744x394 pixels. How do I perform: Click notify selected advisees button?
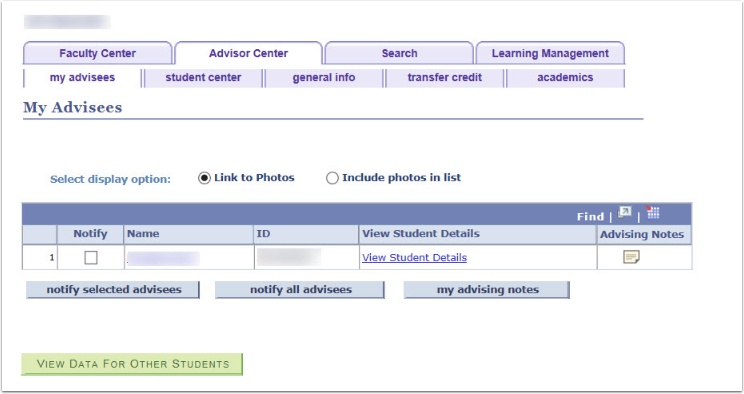pos(113,290)
